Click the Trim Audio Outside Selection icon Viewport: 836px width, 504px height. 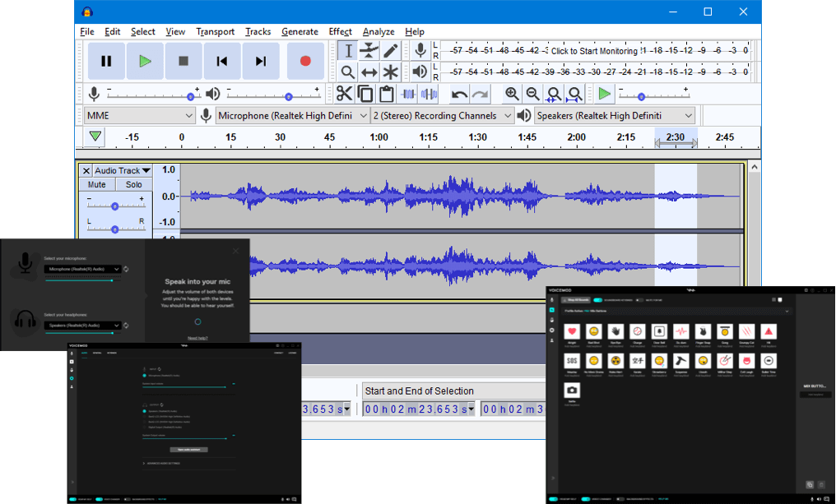coord(407,93)
